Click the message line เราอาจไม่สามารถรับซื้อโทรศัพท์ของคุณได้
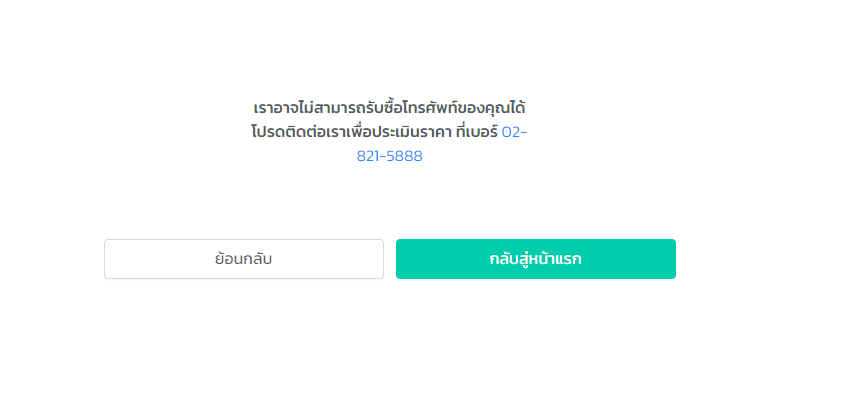847x402 pixels. tap(389, 106)
